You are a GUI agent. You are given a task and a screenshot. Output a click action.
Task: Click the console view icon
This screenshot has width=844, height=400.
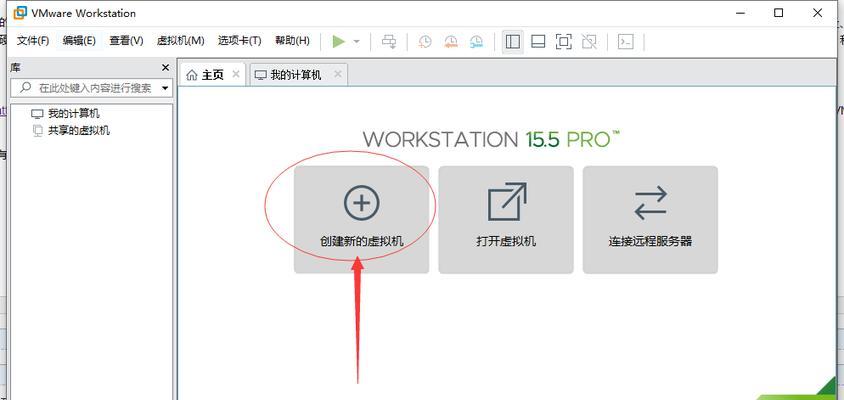pyautogui.click(x=625, y=41)
